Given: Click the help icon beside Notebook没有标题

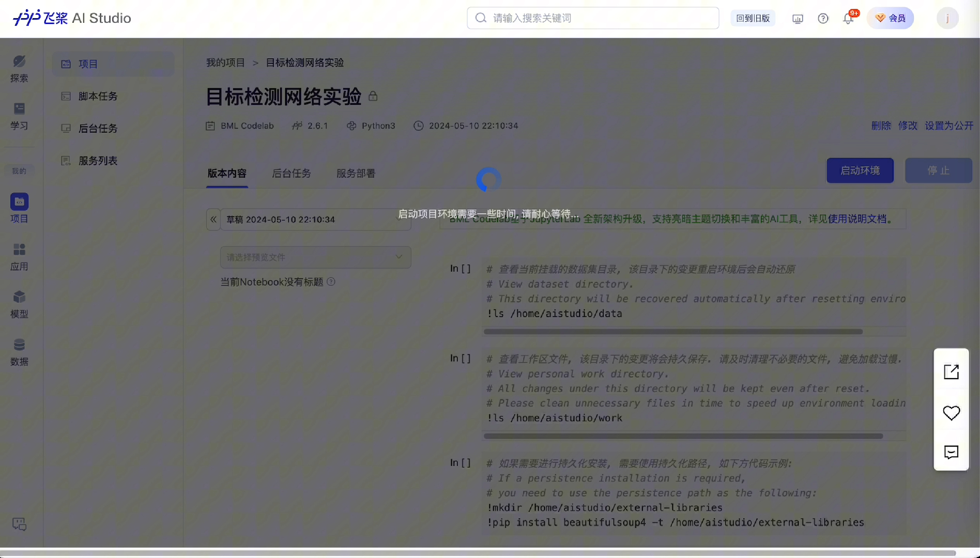Looking at the screenshot, I should (331, 282).
